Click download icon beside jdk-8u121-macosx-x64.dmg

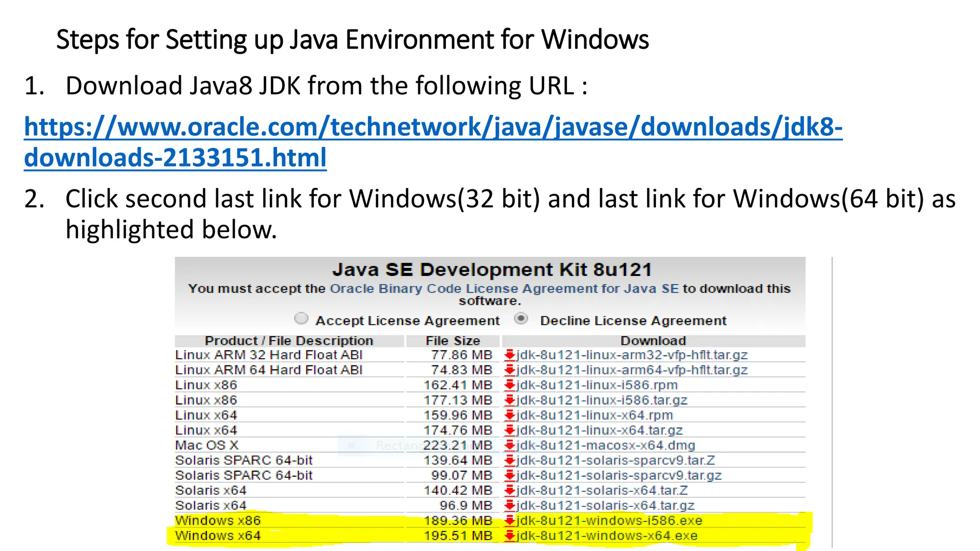coord(510,445)
